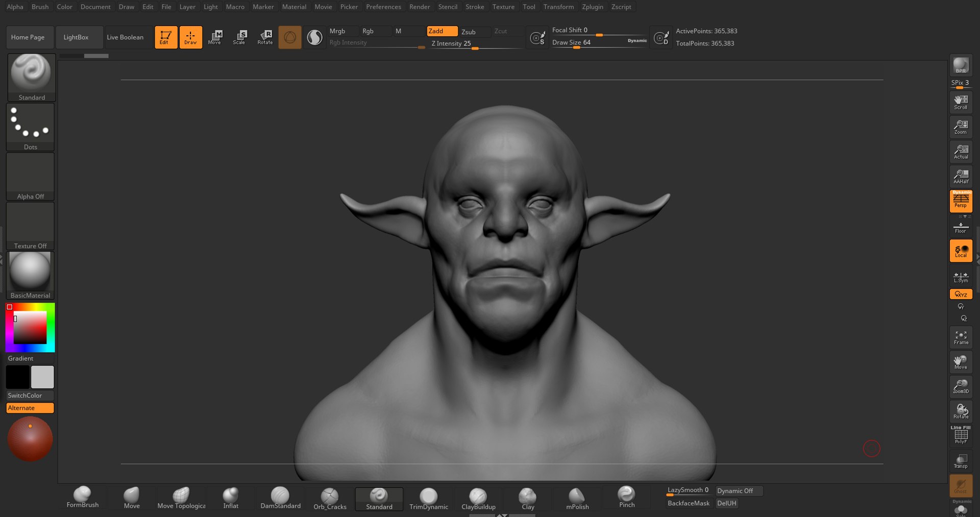The height and width of the screenshot is (517, 980).
Task: Open the Tool menu
Action: [x=529, y=7]
